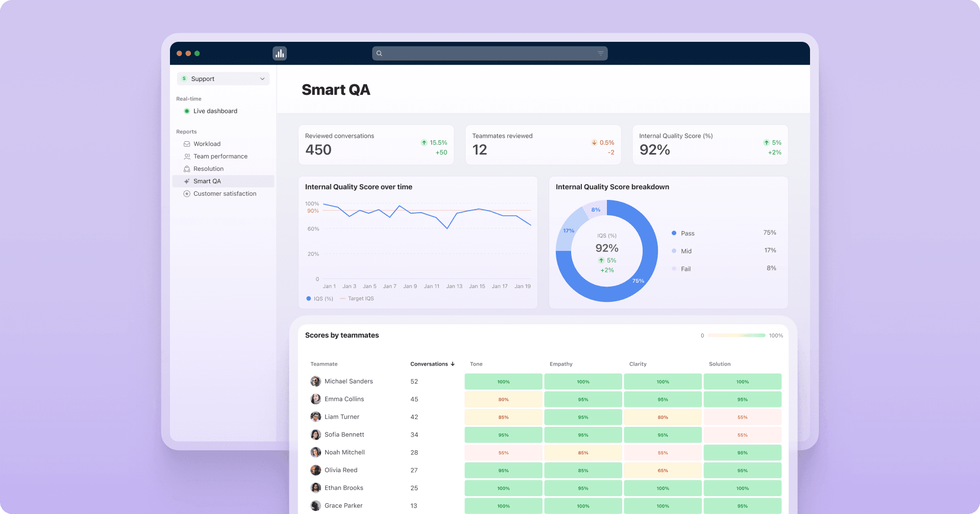The height and width of the screenshot is (514, 980).
Task: Click the Reviewed conversations card
Action: click(376, 145)
